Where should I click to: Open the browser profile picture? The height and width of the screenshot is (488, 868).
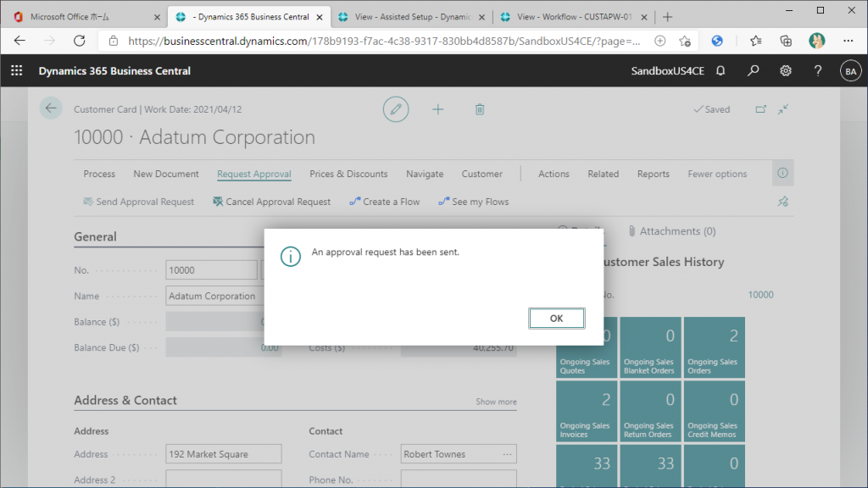click(x=816, y=41)
